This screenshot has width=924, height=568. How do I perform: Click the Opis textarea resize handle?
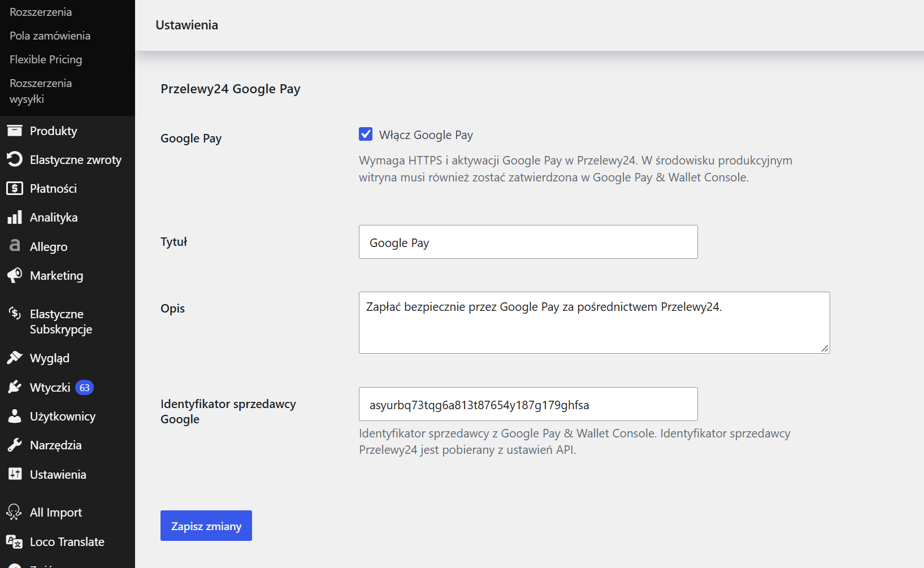coord(825,349)
